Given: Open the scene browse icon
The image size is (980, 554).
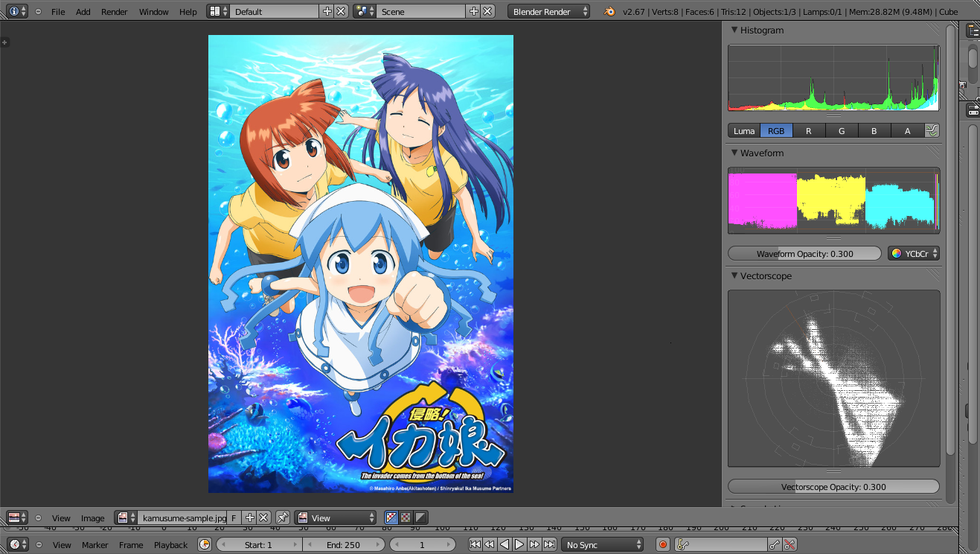Looking at the screenshot, I should click(364, 11).
